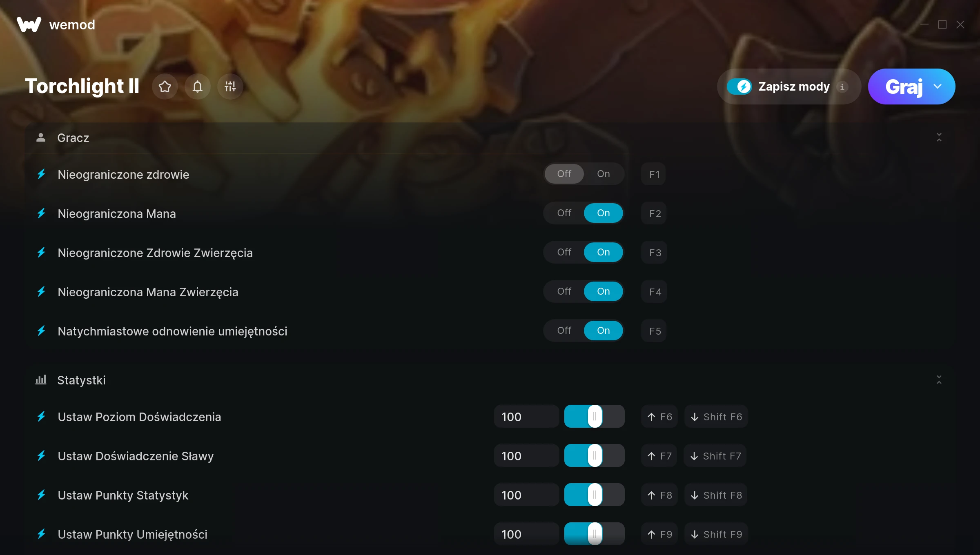
Task: Click the chart icon in the Statystki header
Action: (x=41, y=380)
